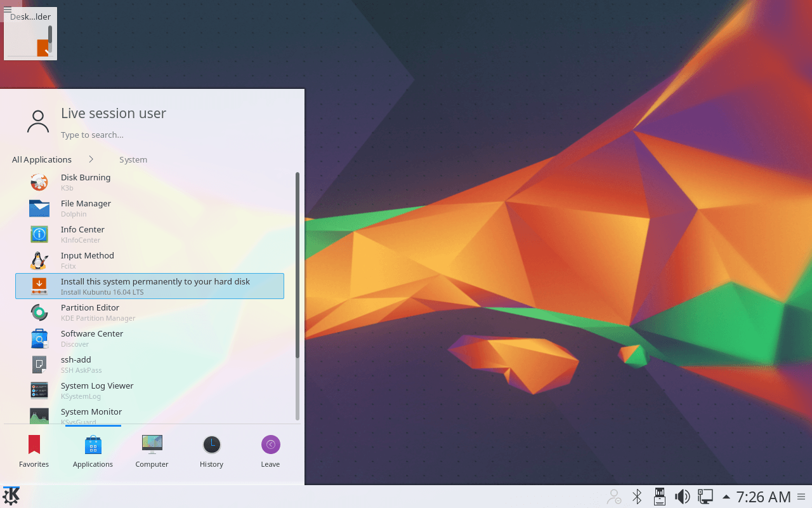Click the Live session user avatar
Screen dimensions: 812x508
[x=38, y=121]
